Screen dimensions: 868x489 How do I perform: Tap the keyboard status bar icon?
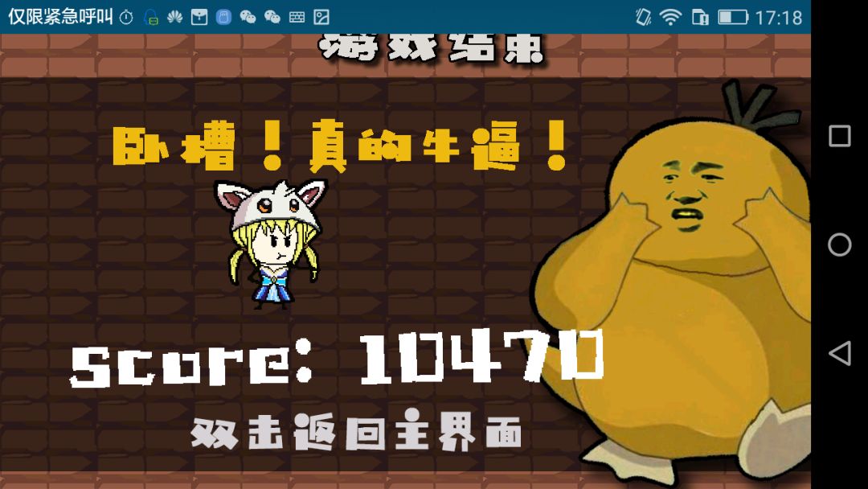point(297,17)
